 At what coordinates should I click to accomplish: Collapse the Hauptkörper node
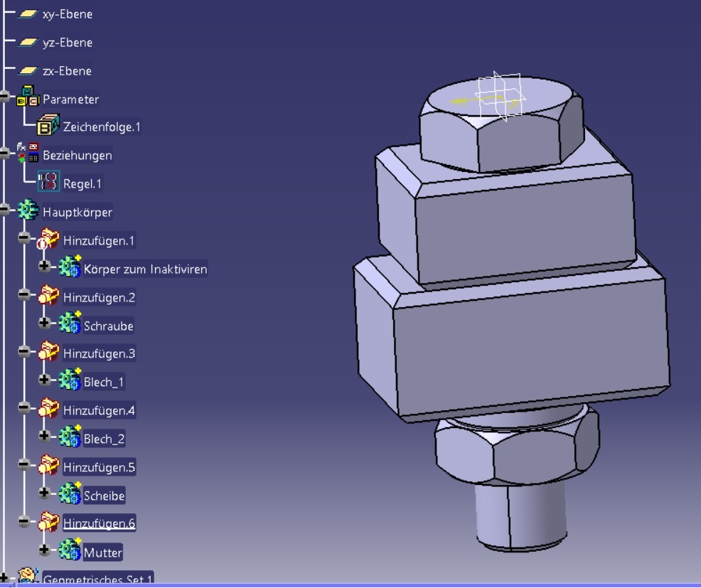pos(4,210)
